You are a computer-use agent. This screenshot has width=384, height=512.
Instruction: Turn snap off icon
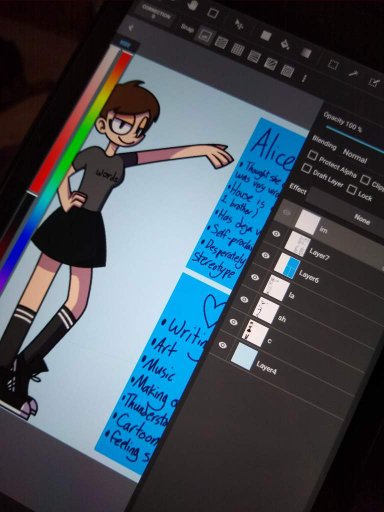pyautogui.click(x=204, y=35)
